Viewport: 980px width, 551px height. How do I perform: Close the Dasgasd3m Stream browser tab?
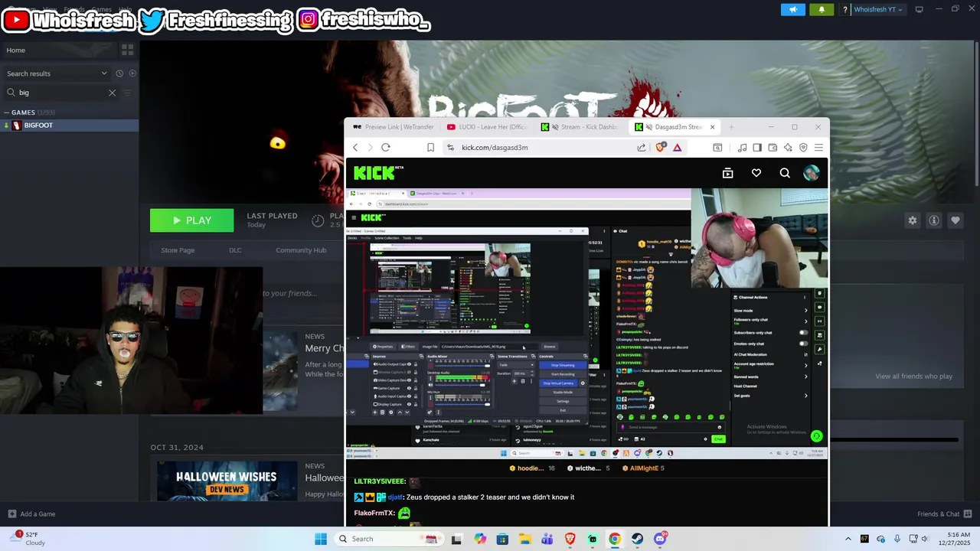click(712, 127)
